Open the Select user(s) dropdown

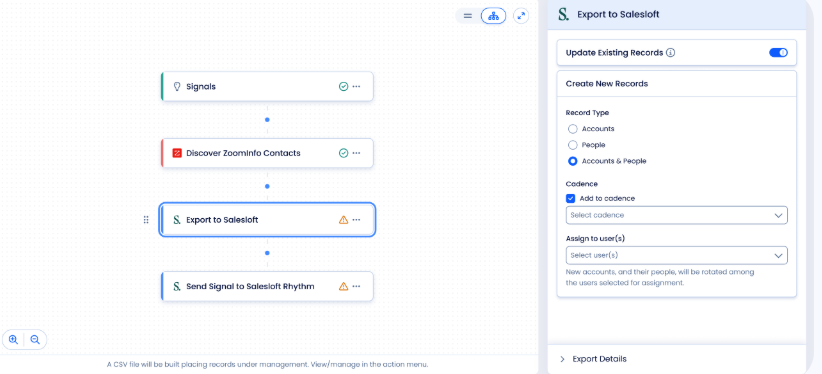point(676,255)
